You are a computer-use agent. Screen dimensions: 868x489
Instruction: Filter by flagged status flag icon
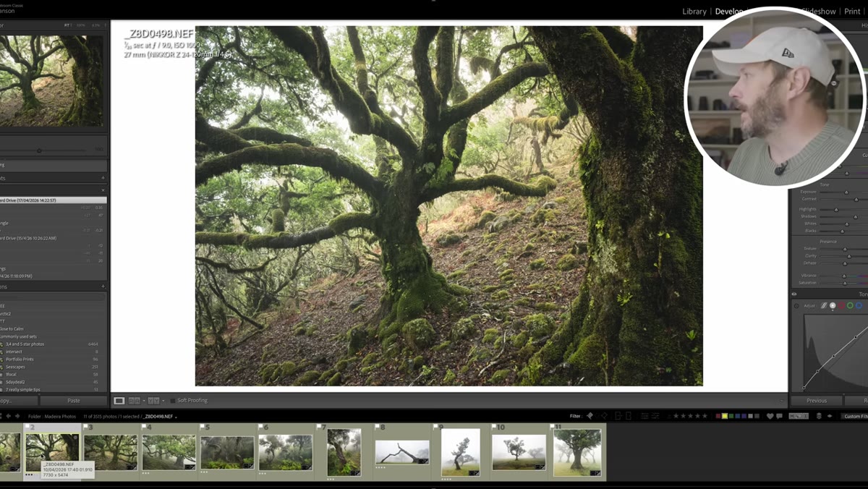(590, 417)
